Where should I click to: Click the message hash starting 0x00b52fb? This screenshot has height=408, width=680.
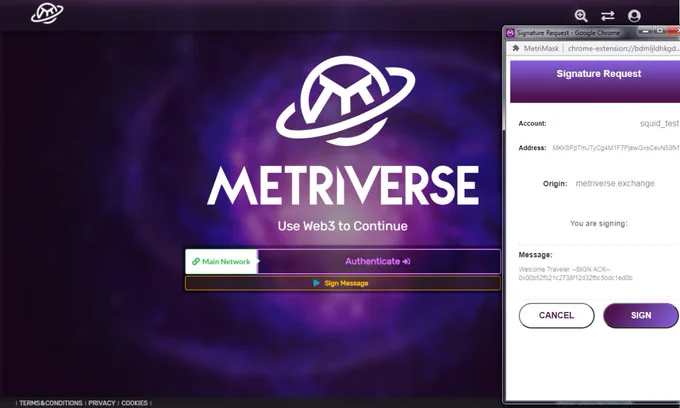coord(575,278)
